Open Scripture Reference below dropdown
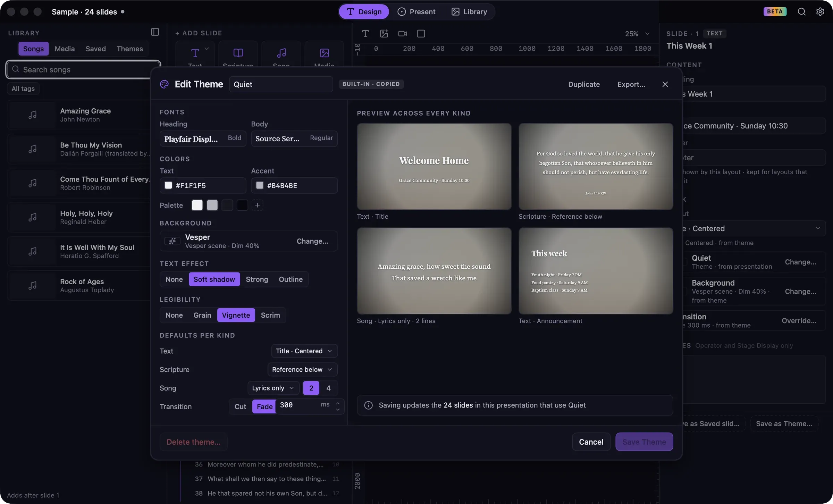833x504 pixels. click(x=302, y=369)
